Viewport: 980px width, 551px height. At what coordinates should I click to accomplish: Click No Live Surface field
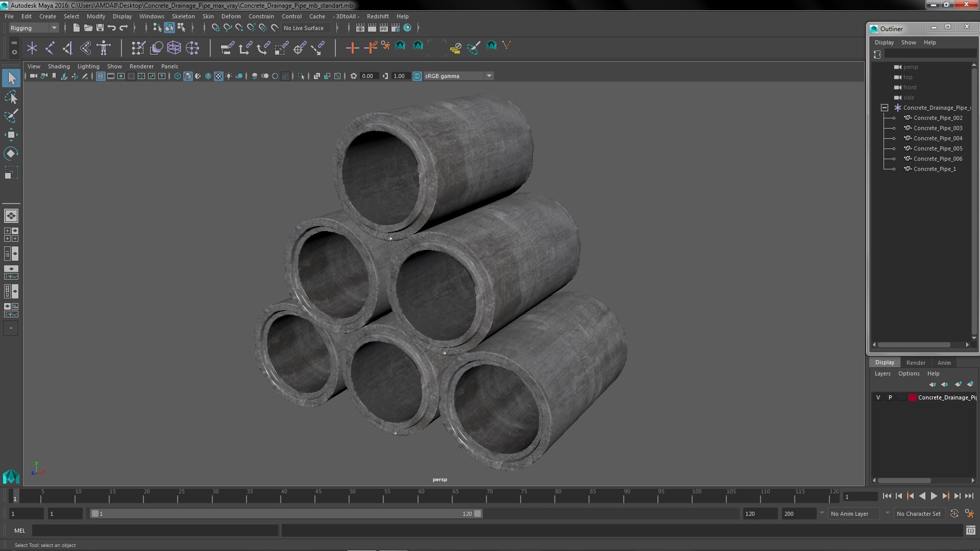click(306, 28)
